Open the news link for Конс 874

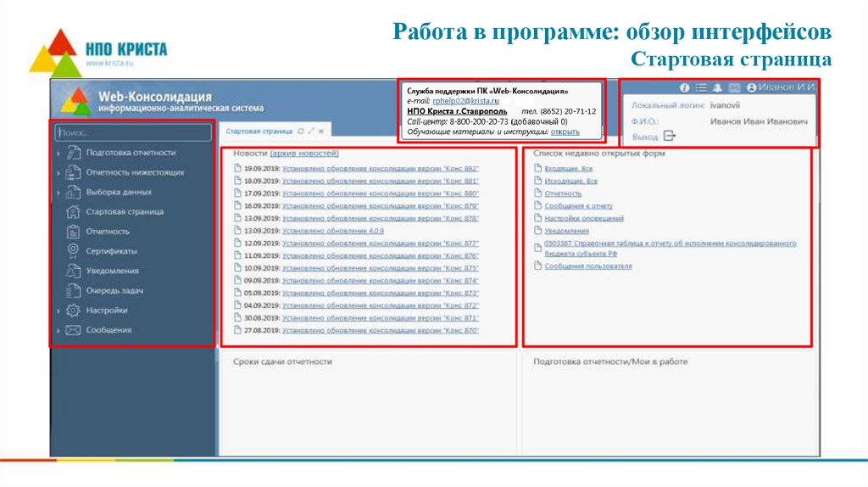pyautogui.click(x=381, y=280)
